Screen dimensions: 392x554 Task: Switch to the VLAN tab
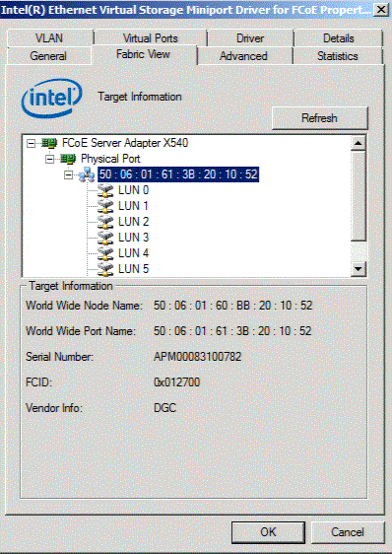click(49, 38)
